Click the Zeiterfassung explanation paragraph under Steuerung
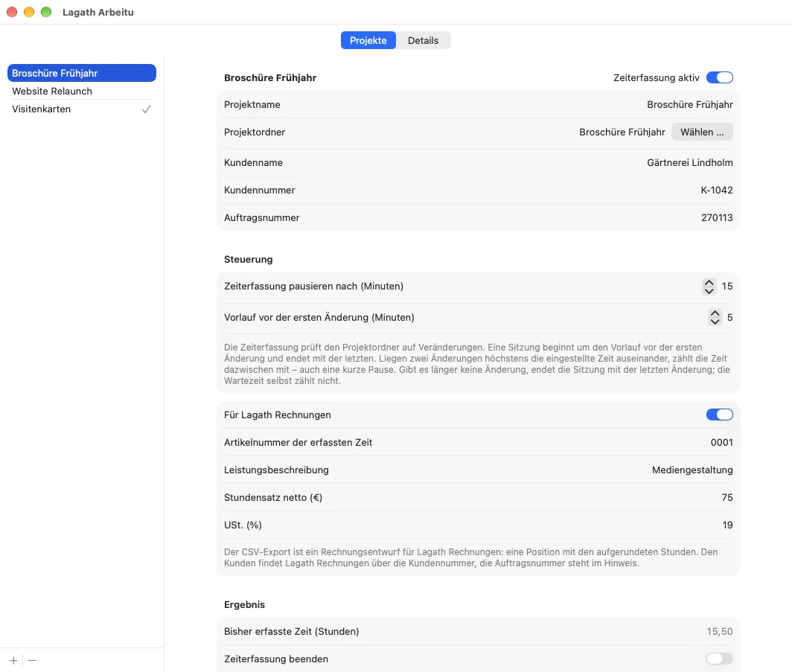This screenshot has width=792, height=672. [477, 364]
